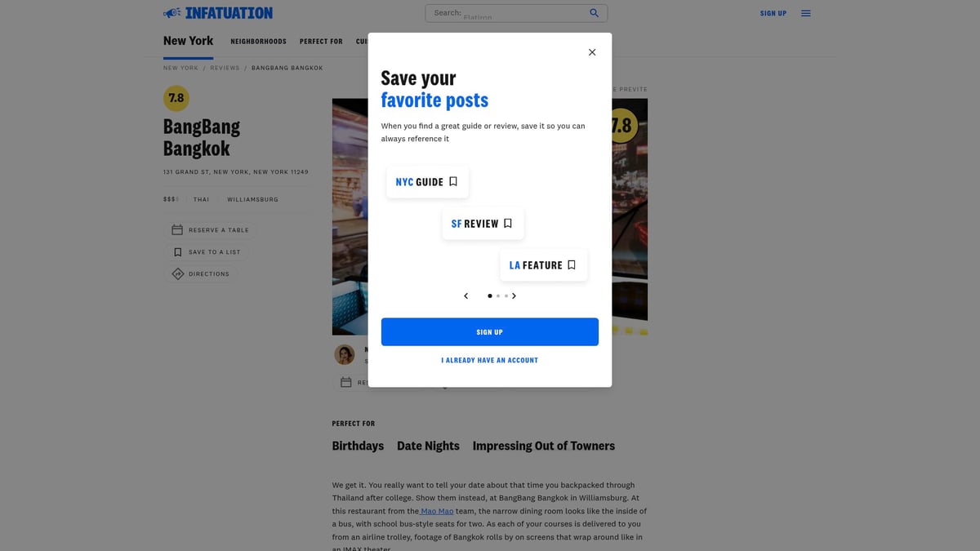Click the search magnifier icon
The width and height of the screenshot is (980, 551).
tap(595, 13)
